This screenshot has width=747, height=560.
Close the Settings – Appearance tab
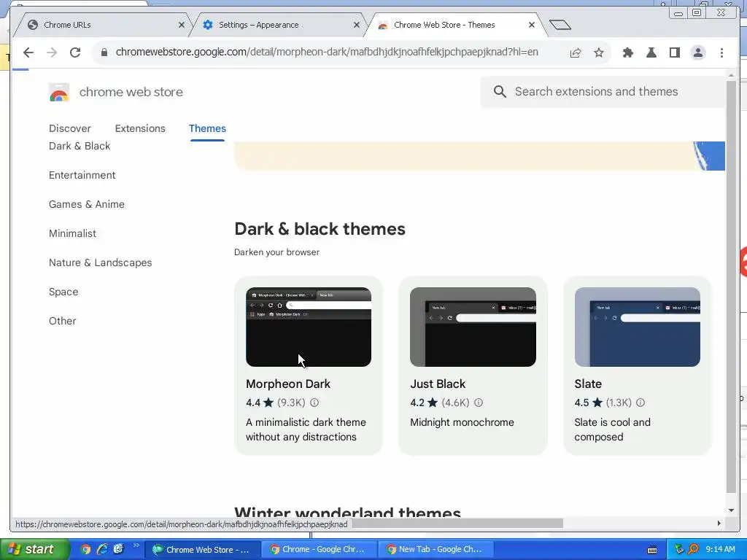coord(356,25)
